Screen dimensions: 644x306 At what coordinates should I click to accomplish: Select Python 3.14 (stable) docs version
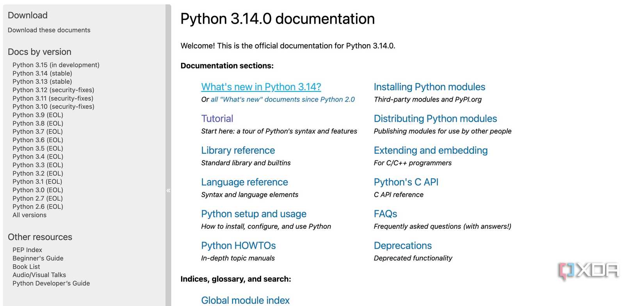click(42, 73)
